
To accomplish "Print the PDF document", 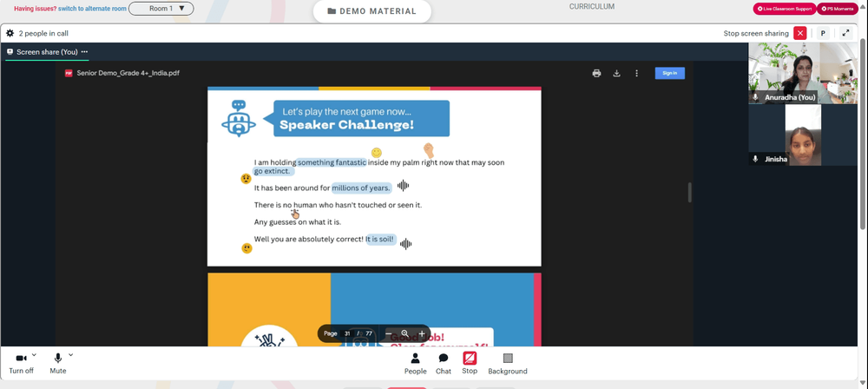I will pos(596,73).
